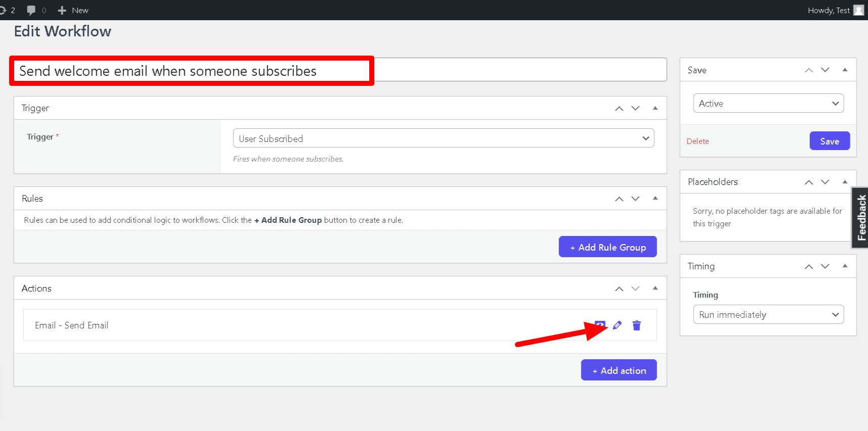Preview the Send Email action
The width and height of the screenshot is (868, 431).
tap(600, 324)
